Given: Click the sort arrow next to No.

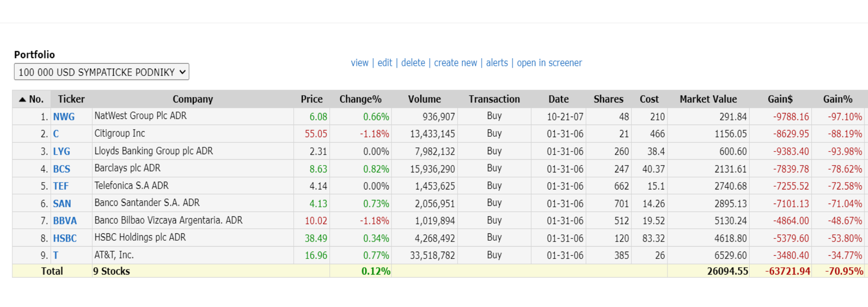Looking at the screenshot, I should 22,99.
